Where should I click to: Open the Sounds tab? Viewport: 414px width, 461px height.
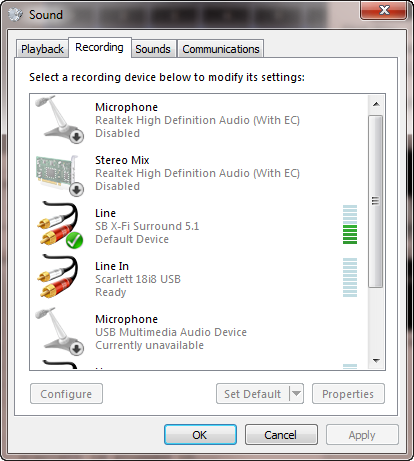[x=153, y=49]
